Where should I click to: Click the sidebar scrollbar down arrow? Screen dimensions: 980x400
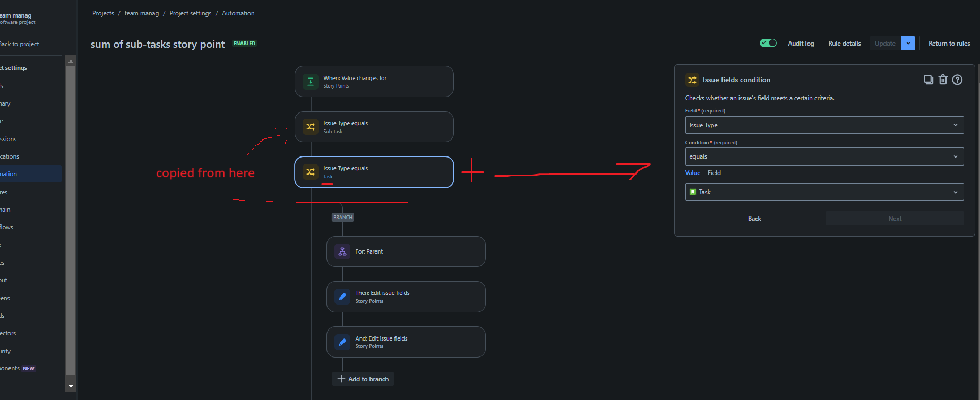click(x=71, y=386)
